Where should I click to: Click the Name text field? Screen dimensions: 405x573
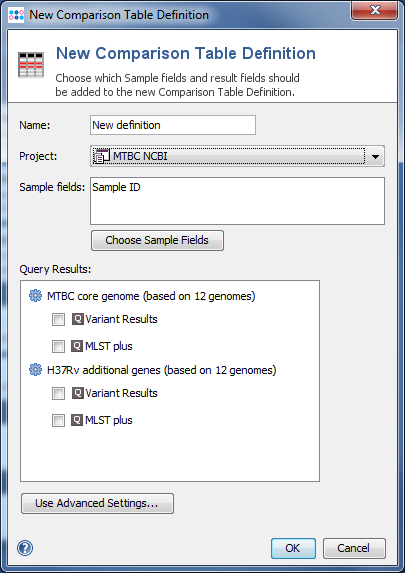click(173, 125)
